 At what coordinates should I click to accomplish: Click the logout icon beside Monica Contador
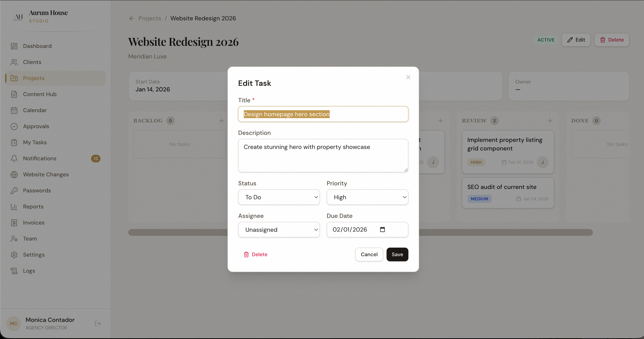tap(98, 324)
